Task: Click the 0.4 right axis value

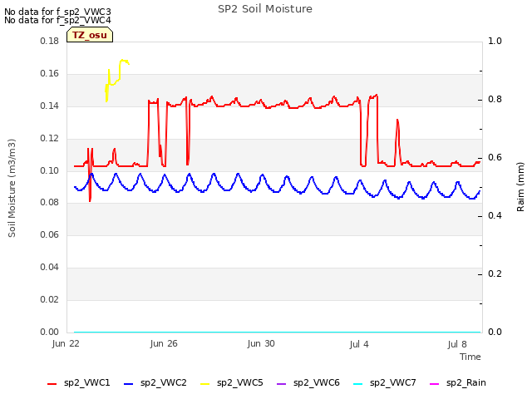Action: click(495, 216)
